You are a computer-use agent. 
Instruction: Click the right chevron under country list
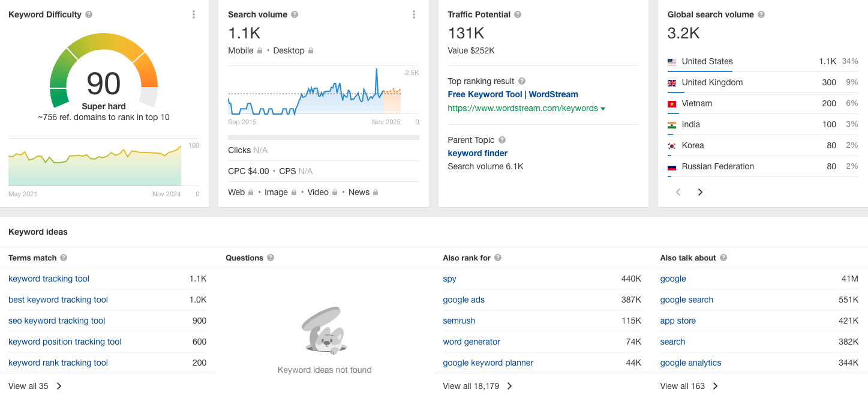pos(699,192)
